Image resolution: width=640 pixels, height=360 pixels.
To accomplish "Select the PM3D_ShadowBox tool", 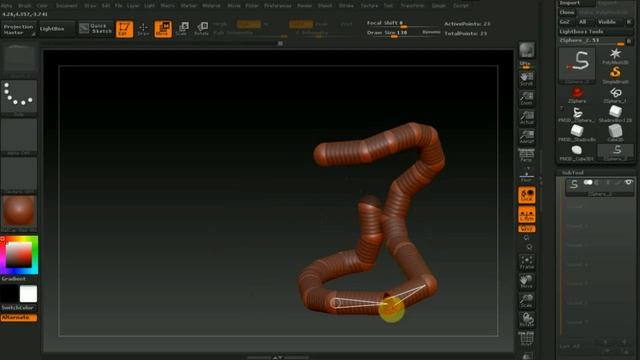I will [x=577, y=133].
